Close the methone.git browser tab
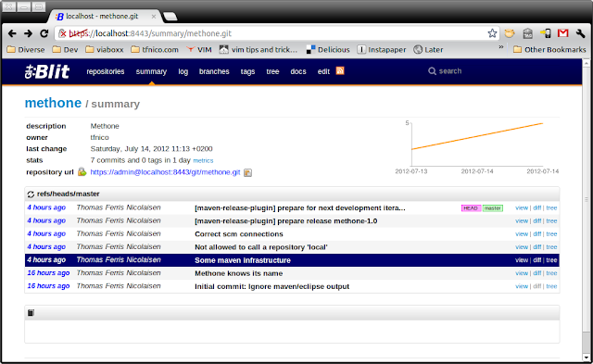The width and height of the screenshot is (593, 364). (154, 17)
